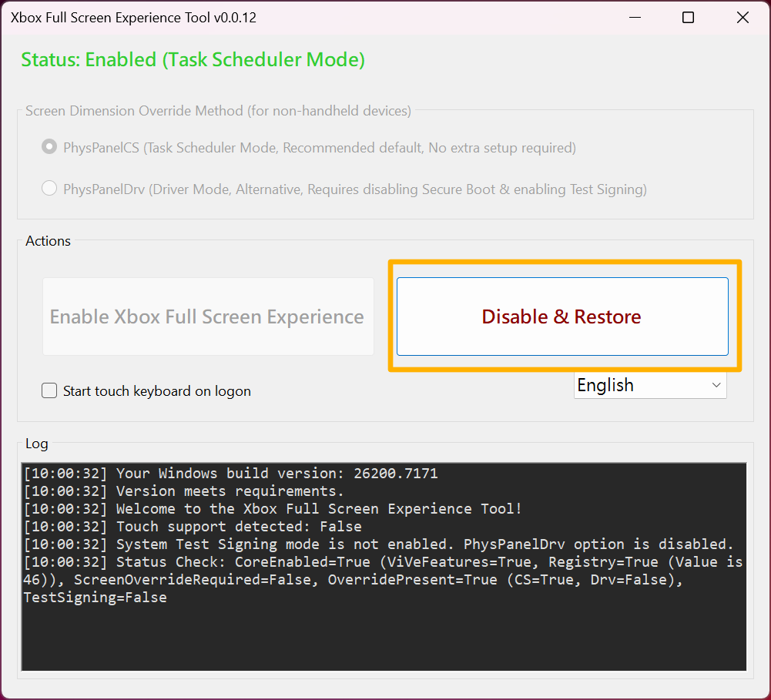The image size is (771, 700).
Task: Select the PhysPanelCS Task Scheduler Mode radio
Action: click(49, 147)
